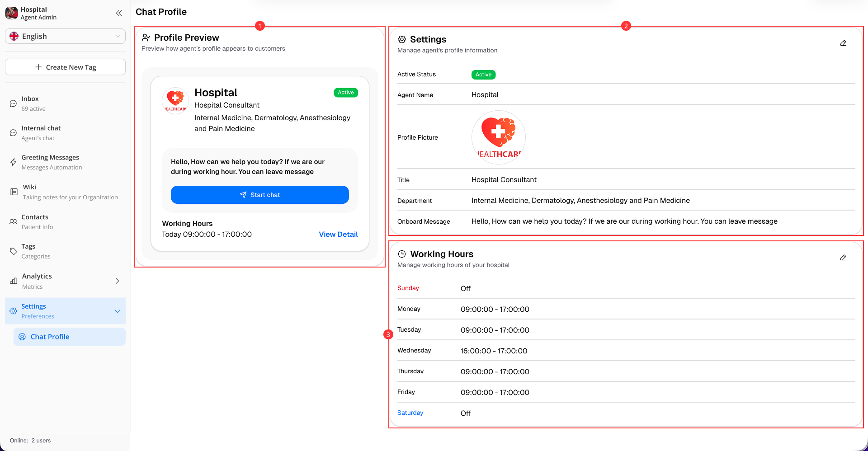Edit agent settings via the pencil icon
Viewport: 868px width, 451px height.
coord(843,43)
